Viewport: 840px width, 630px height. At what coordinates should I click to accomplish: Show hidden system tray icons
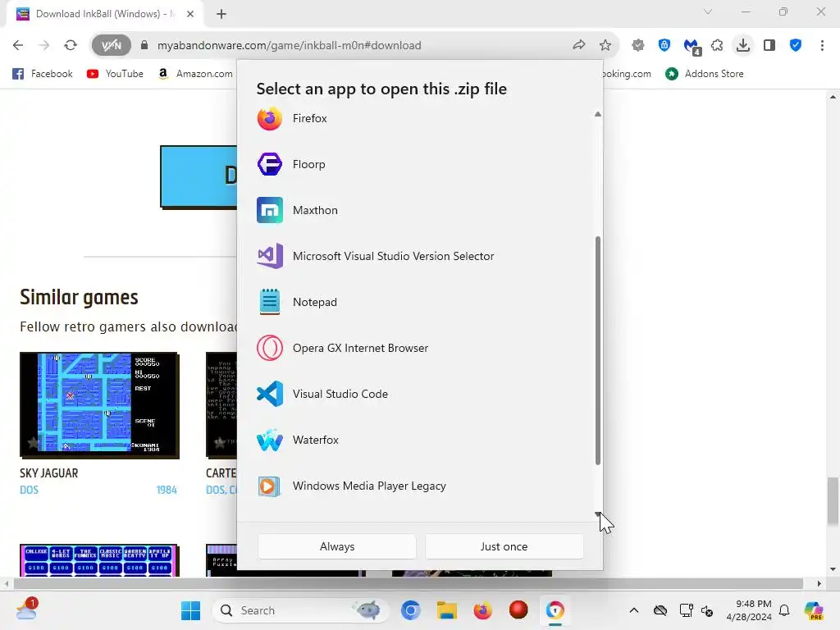[x=634, y=610]
